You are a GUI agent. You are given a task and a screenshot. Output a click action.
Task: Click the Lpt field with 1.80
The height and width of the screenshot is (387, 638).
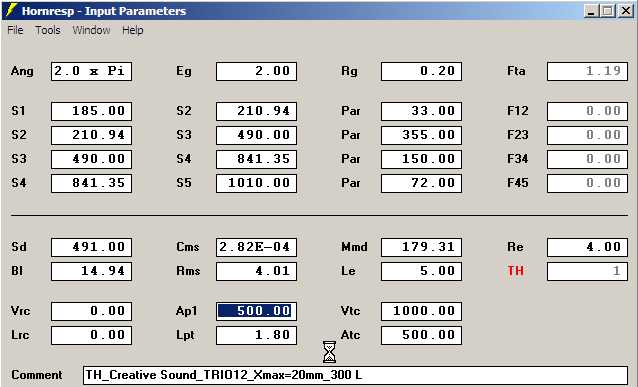pos(256,335)
